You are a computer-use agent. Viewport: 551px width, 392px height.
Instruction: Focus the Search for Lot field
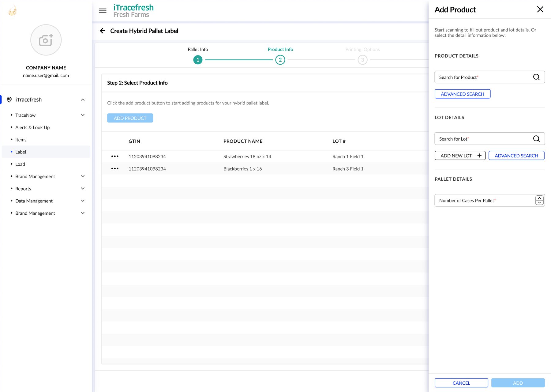point(490,139)
